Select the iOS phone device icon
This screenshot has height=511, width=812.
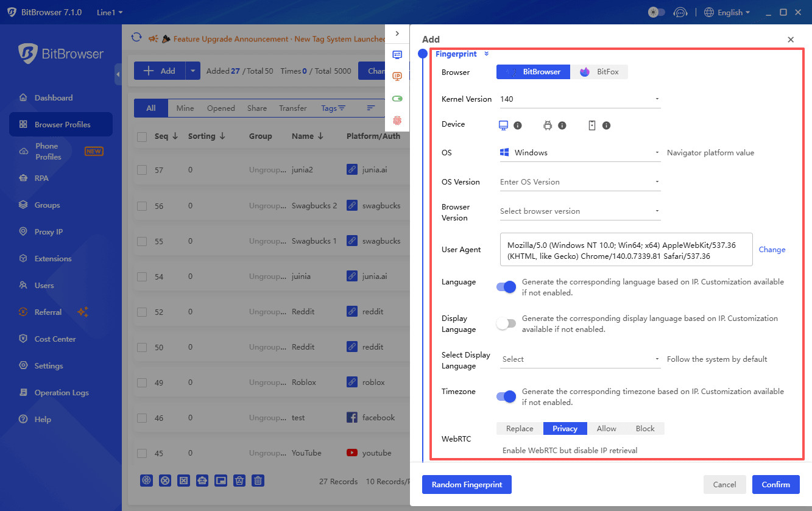(x=592, y=125)
